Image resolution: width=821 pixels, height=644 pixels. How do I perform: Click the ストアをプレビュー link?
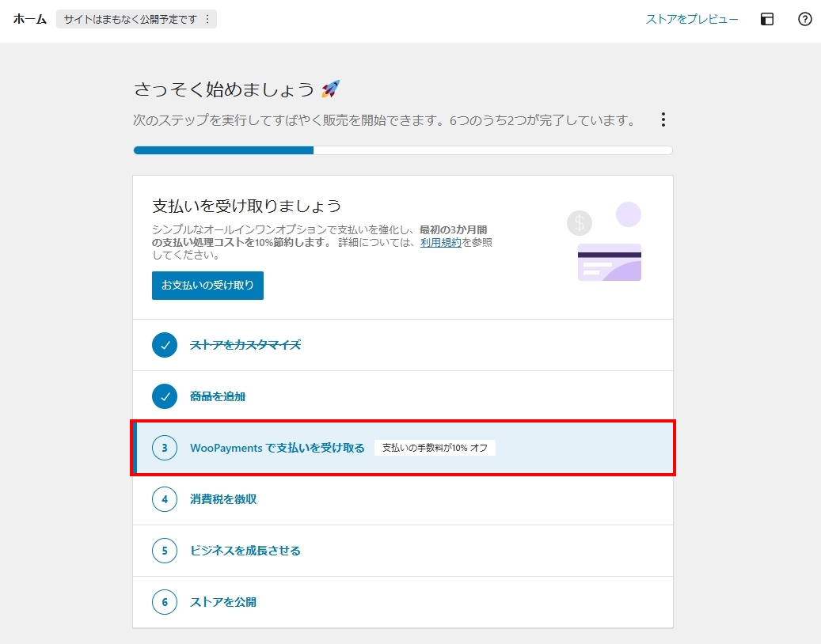coord(692,20)
